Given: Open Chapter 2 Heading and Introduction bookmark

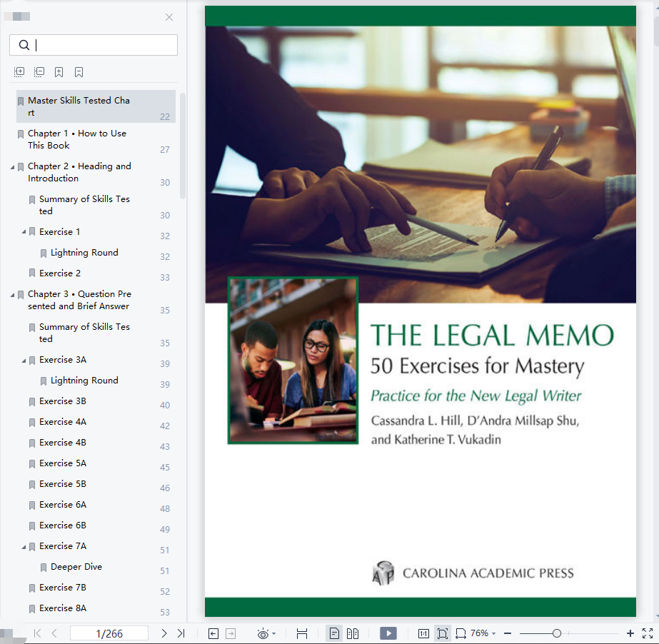Looking at the screenshot, I should click(96, 172).
